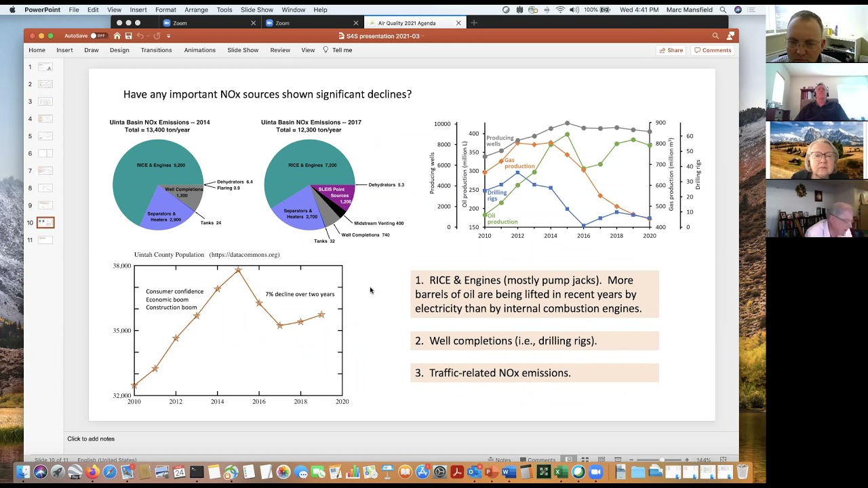Image resolution: width=868 pixels, height=488 pixels.
Task: Expand the Quick Access Toolbar customize arrow
Action: point(169,36)
